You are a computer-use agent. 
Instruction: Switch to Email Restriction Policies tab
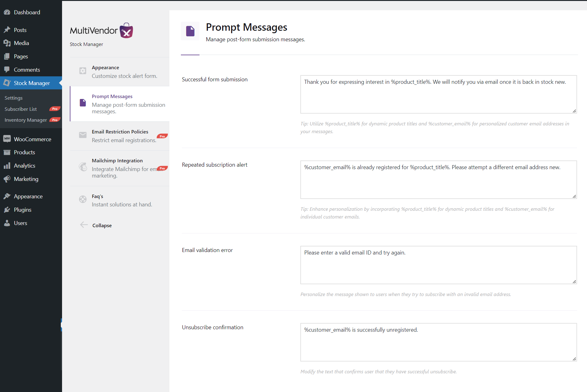120,136
